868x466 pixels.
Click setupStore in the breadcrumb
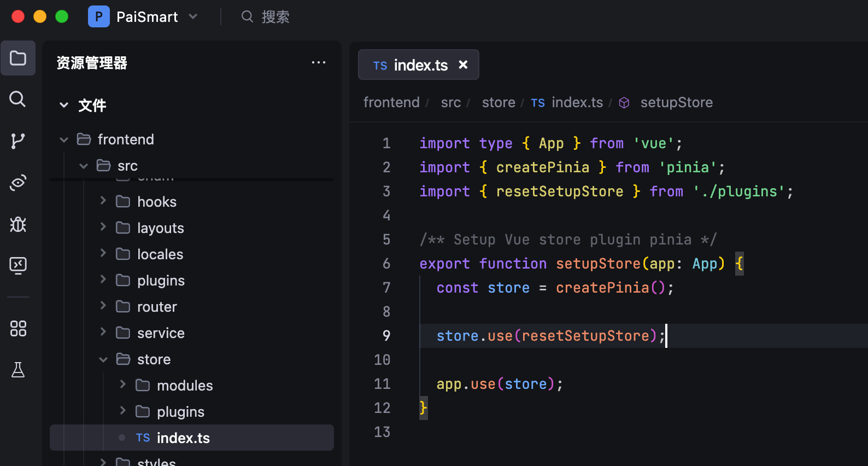tap(676, 103)
